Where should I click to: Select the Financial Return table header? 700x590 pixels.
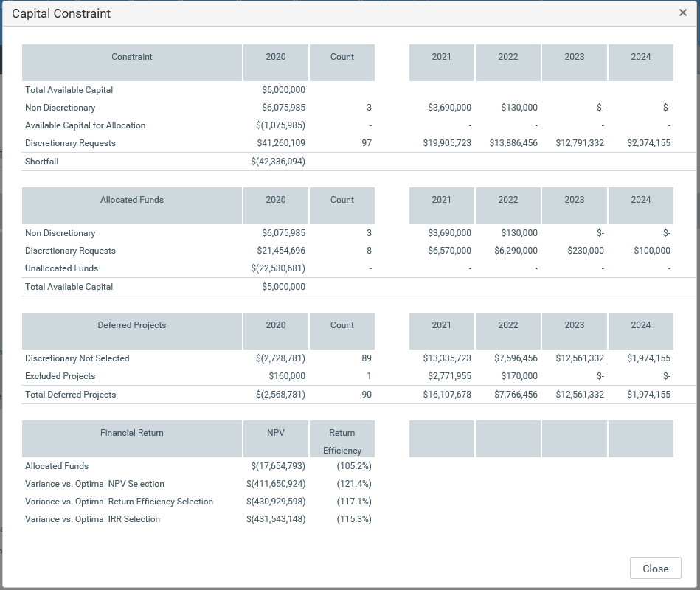(132, 433)
